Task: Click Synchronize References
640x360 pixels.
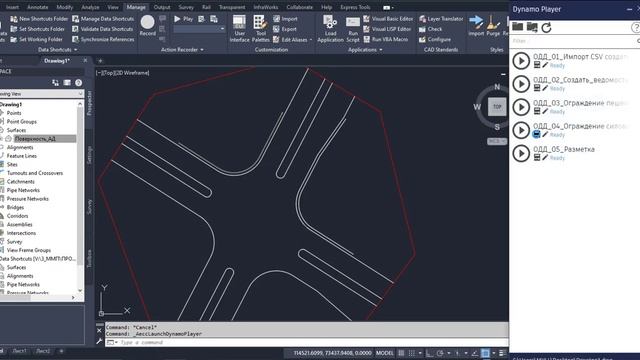Action: [103, 39]
